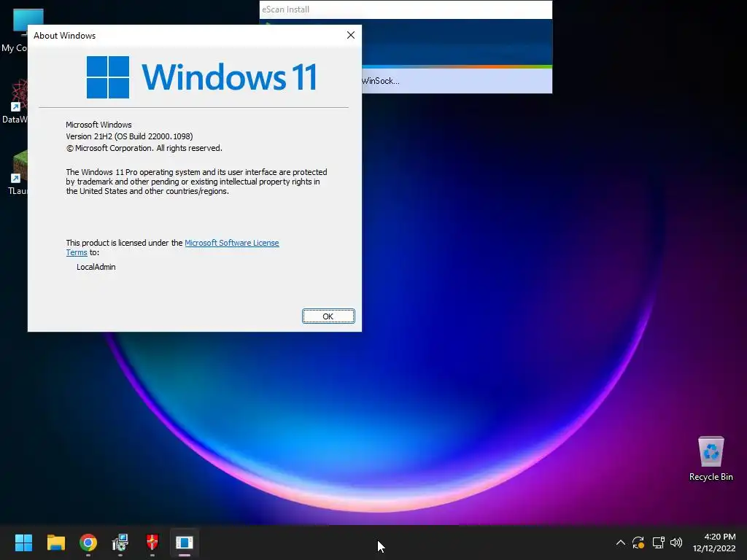The width and height of the screenshot is (747, 560).
Task: Select the DataW desktop shortcut
Action: tap(15, 102)
